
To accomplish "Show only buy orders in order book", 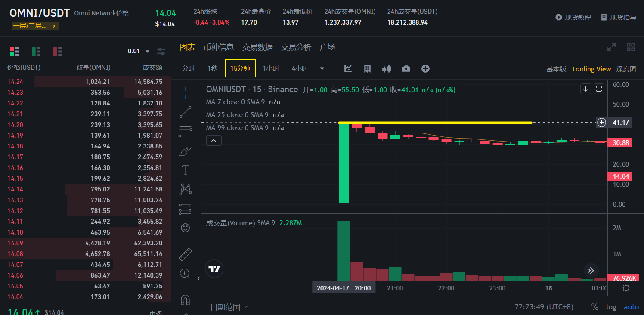I will tap(36, 52).
